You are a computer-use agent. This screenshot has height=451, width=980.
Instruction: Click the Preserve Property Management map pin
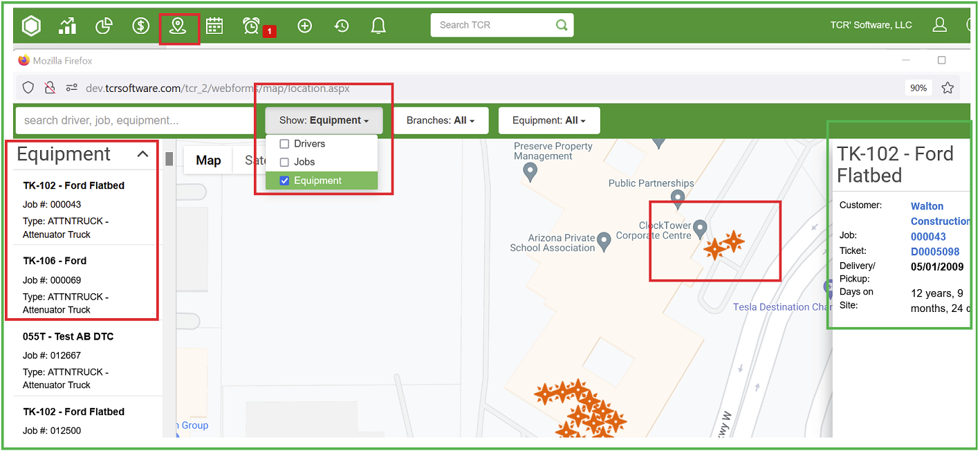click(530, 172)
